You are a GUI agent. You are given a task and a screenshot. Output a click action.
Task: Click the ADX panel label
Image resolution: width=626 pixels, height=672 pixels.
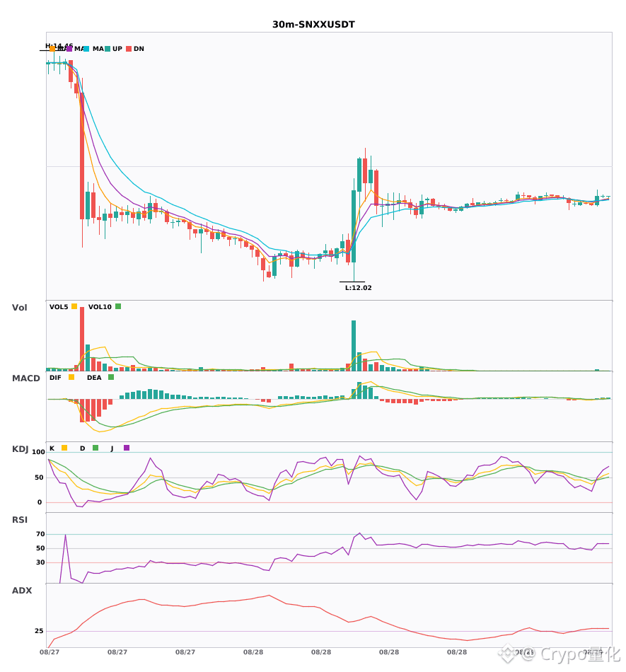(22, 591)
